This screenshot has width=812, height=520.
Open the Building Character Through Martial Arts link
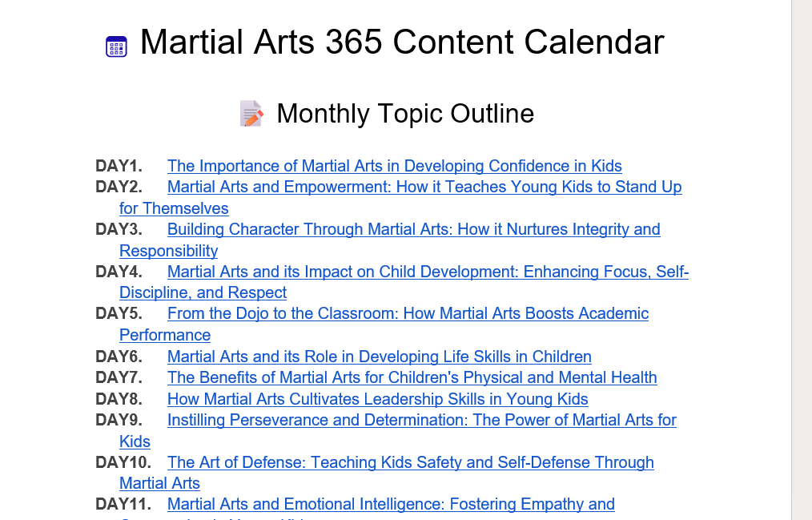click(413, 230)
